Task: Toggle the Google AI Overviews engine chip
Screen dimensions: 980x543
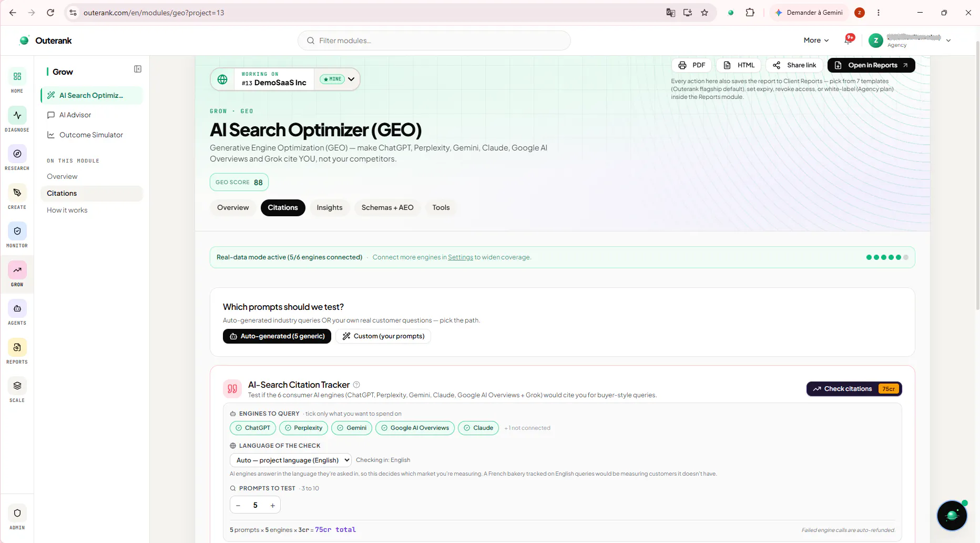Action: pyautogui.click(x=415, y=428)
